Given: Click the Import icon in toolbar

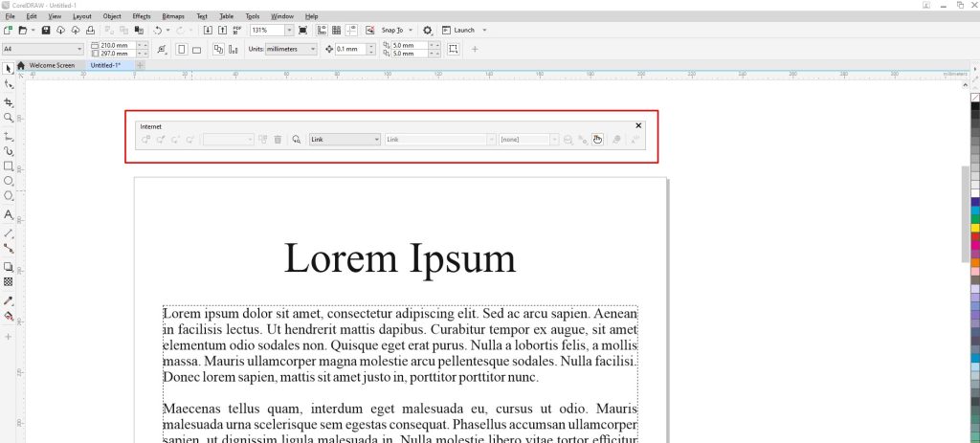Looking at the screenshot, I should tap(208, 30).
